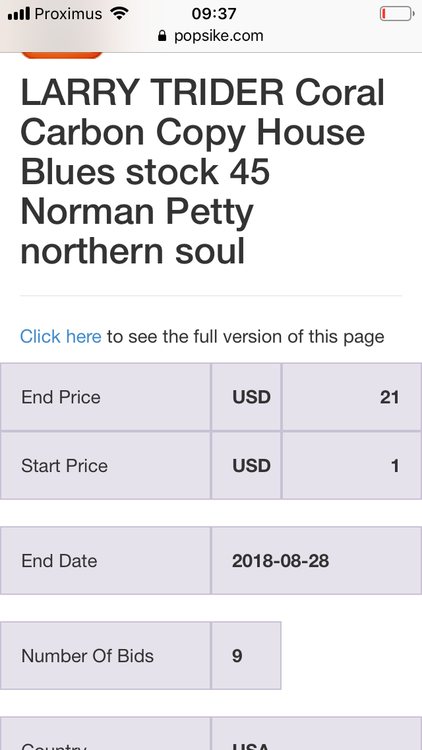Tap the padlock icon beside popsike.com

pos(162,36)
